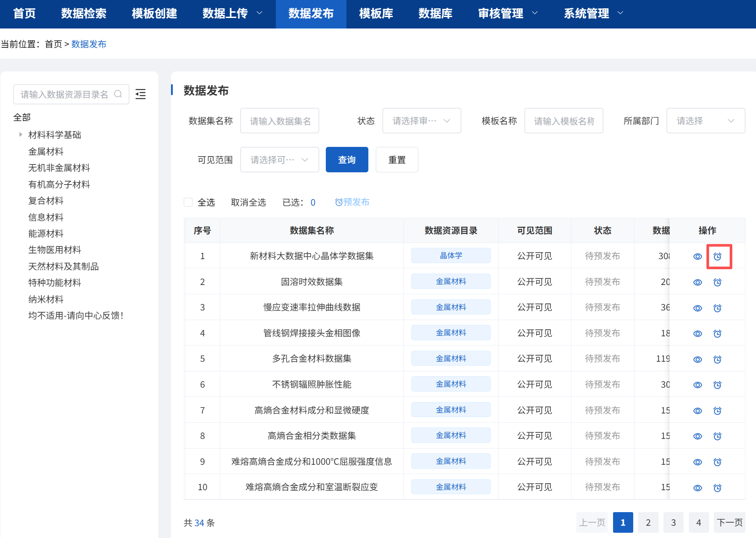
Task: Click clock icon for 多孔合金材料数据集 row
Action: click(x=718, y=359)
